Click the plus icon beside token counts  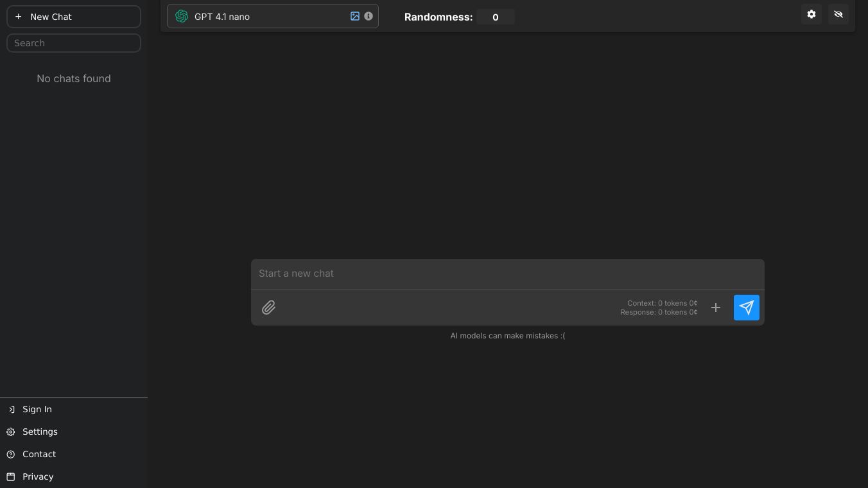716,308
